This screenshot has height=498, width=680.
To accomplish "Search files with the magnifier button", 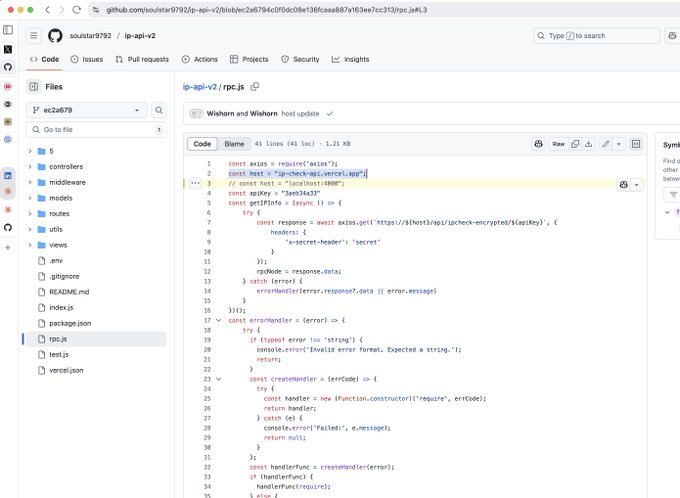I will pyautogui.click(x=159, y=110).
